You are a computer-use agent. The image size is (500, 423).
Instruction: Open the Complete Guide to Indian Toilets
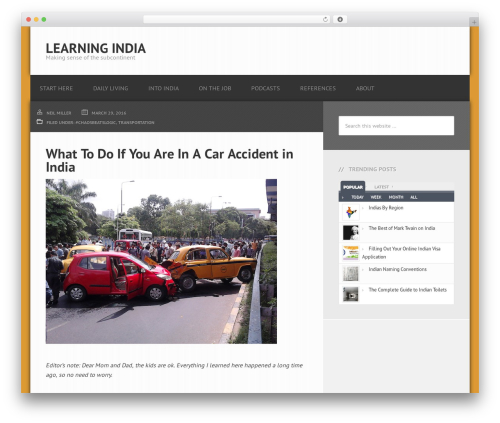tap(407, 290)
